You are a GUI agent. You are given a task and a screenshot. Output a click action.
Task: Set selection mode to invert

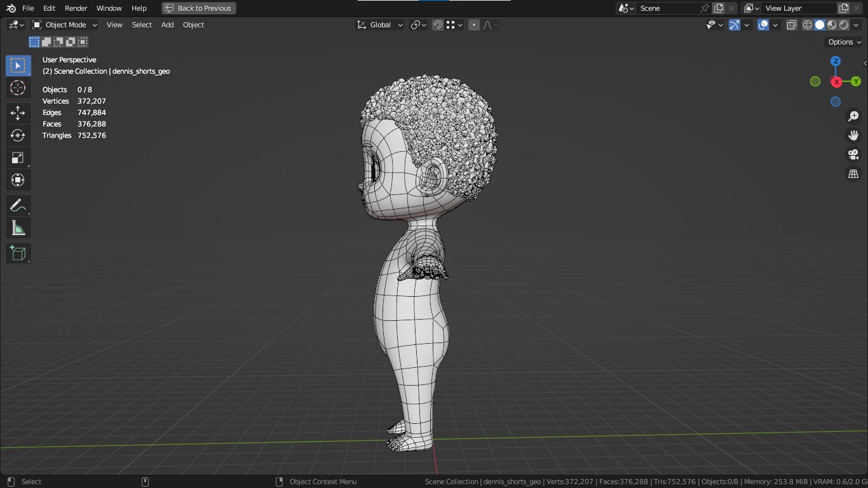(71, 42)
